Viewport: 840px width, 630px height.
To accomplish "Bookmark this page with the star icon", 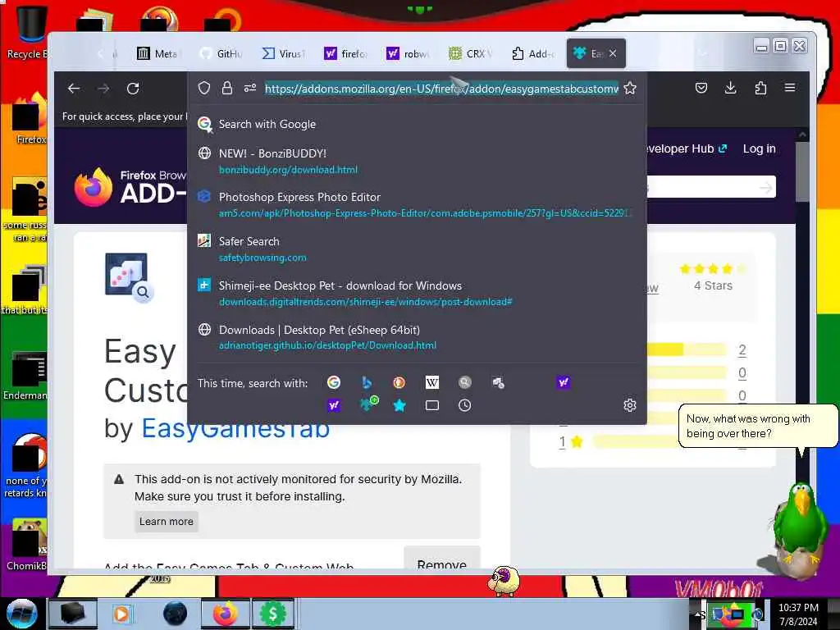I will 630,88.
